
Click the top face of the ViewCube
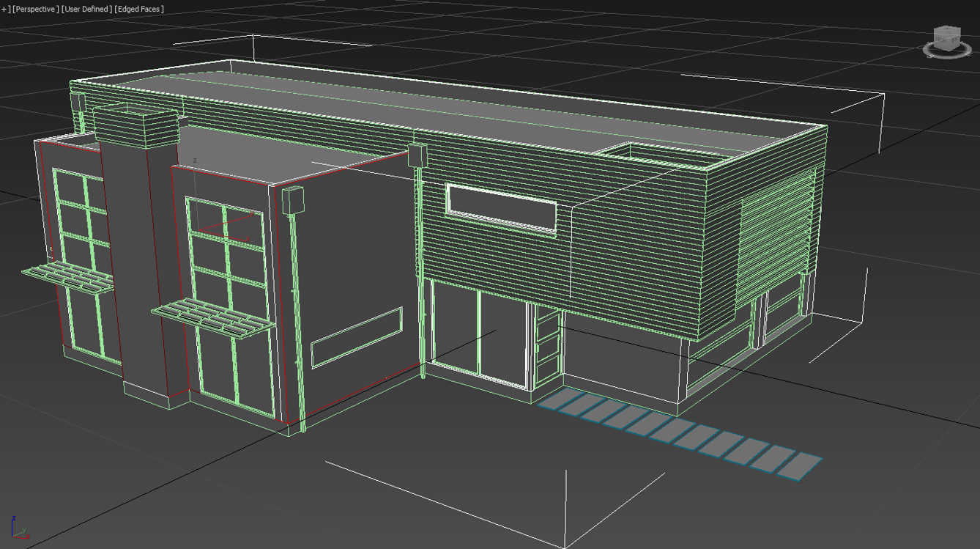tap(947, 29)
